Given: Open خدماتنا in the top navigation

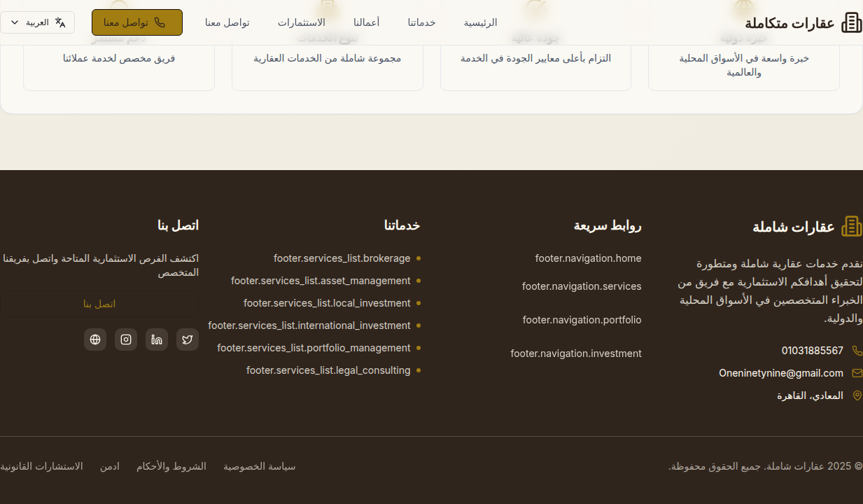Looking at the screenshot, I should [421, 22].
